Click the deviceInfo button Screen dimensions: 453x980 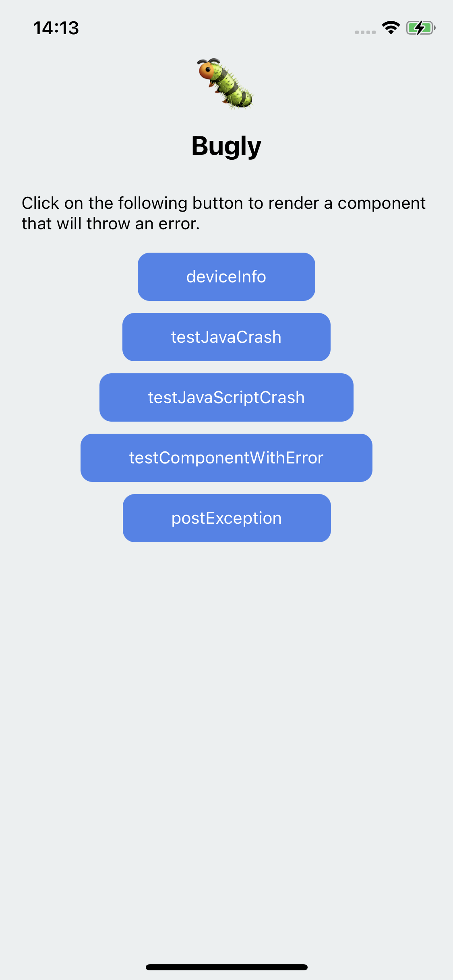[x=226, y=277]
